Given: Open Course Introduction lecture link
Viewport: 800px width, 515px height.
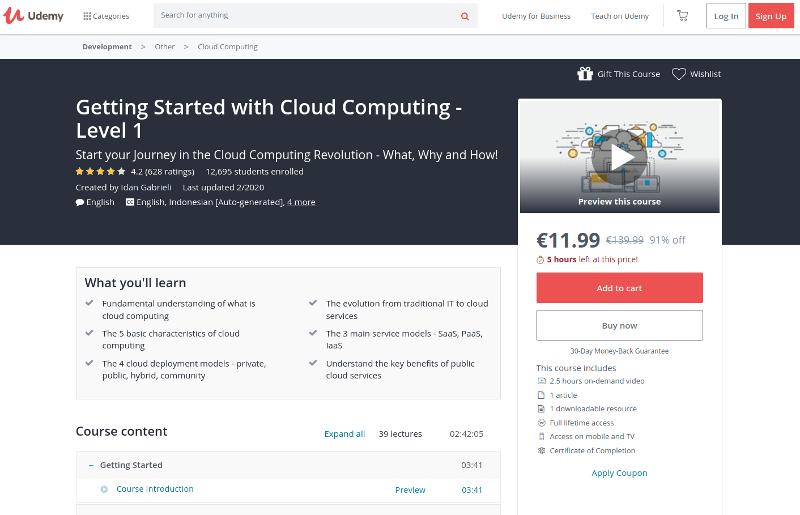Looking at the screenshot, I should (155, 489).
